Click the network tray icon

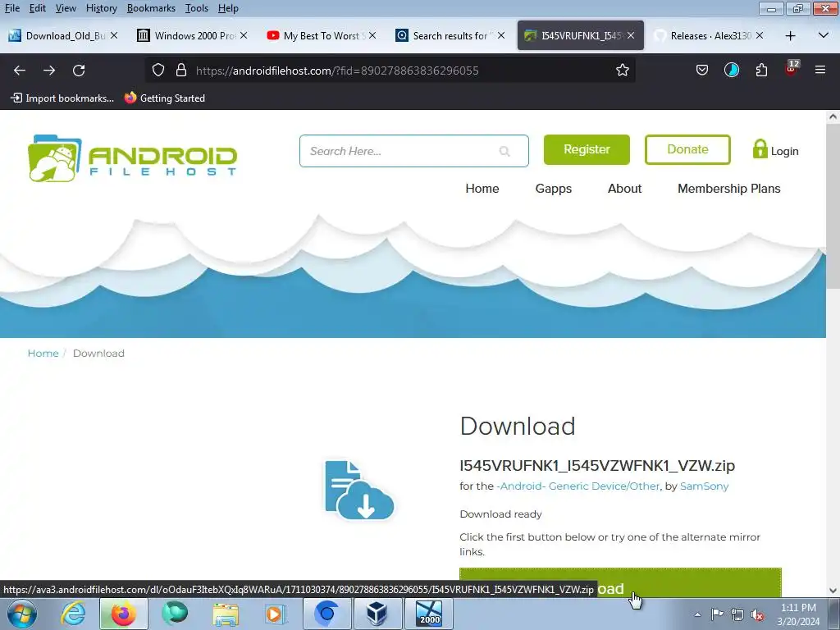click(737, 614)
